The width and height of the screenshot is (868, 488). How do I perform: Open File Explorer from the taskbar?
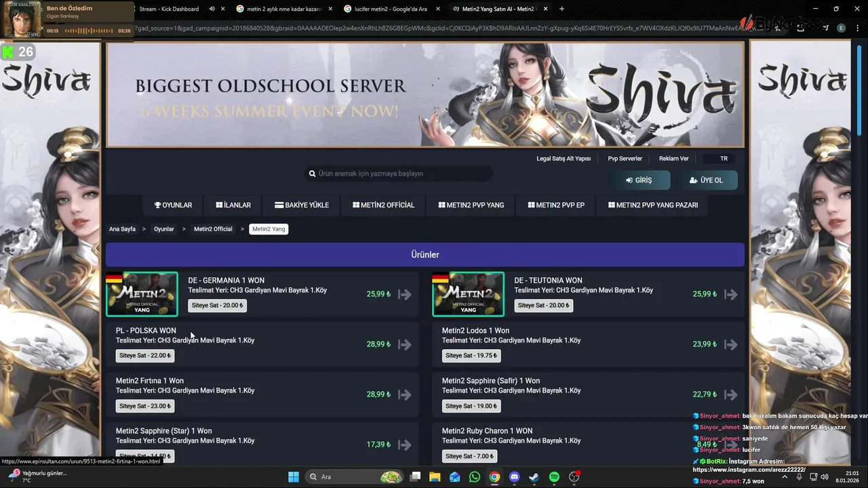coord(435,477)
